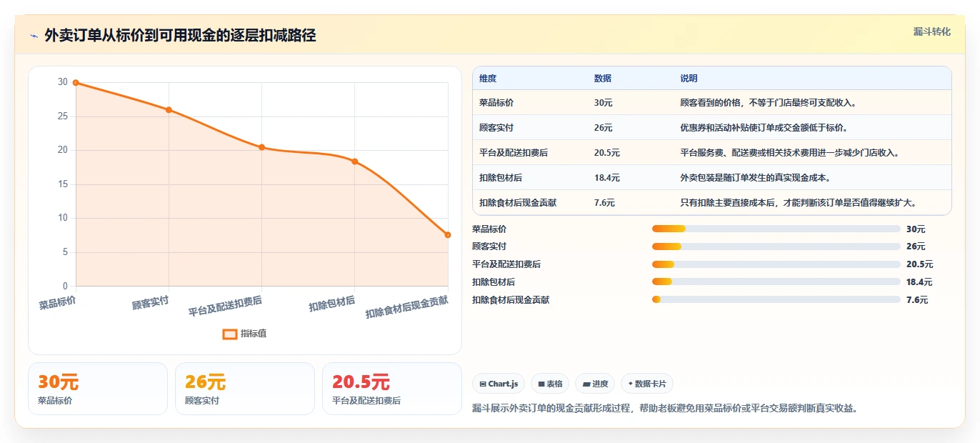980x443 pixels.
Task: Click 菜品标价 in the table's 维度 column
Action: (x=496, y=103)
